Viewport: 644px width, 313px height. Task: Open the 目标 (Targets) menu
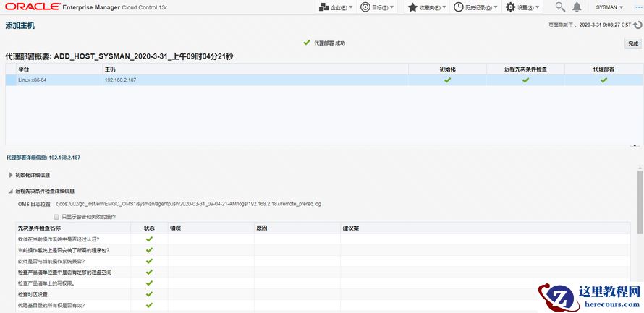click(x=376, y=7)
